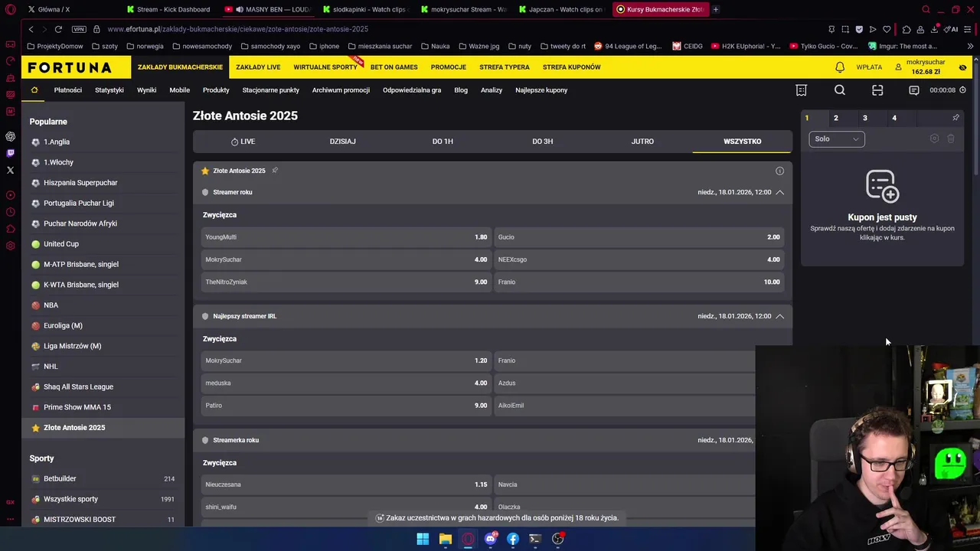Open new browser tab with plus

tap(716, 9)
